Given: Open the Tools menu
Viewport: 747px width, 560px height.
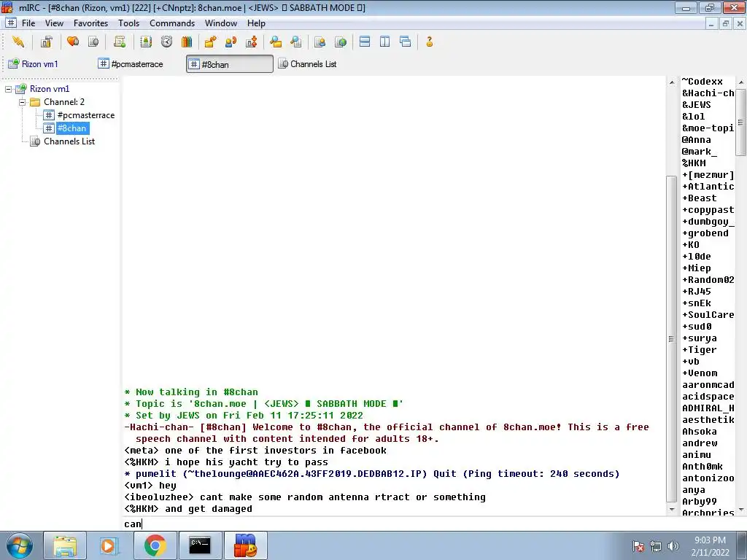Looking at the screenshot, I should click(128, 23).
